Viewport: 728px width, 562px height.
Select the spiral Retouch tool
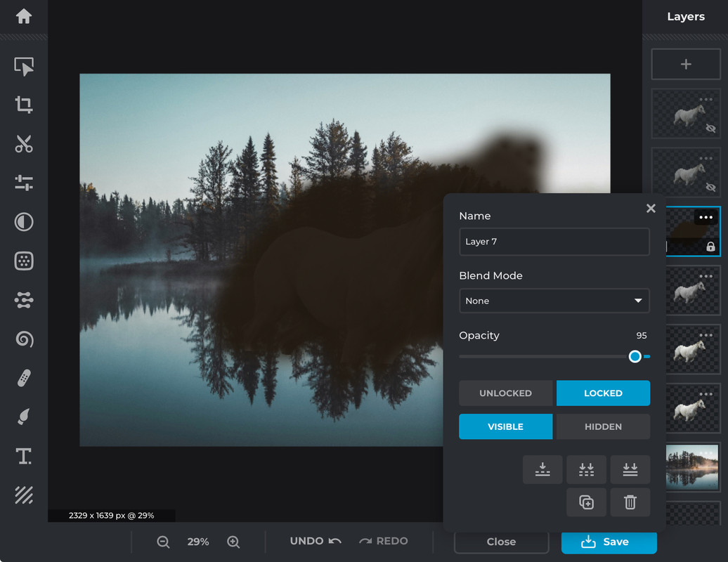pyautogui.click(x=24, y=339)
